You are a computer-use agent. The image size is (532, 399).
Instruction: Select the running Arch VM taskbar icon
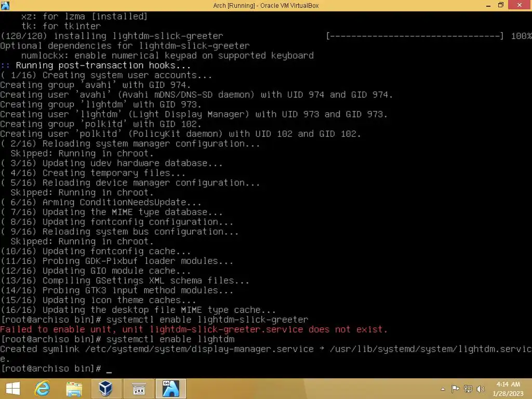[x=170, y=389]
